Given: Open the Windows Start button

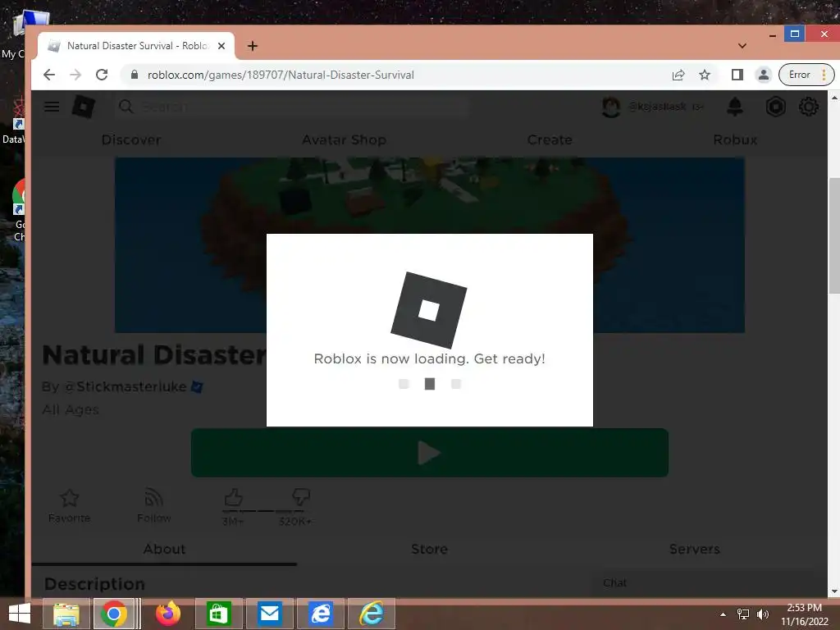Looking at the screenshot, I should (20, 614).
